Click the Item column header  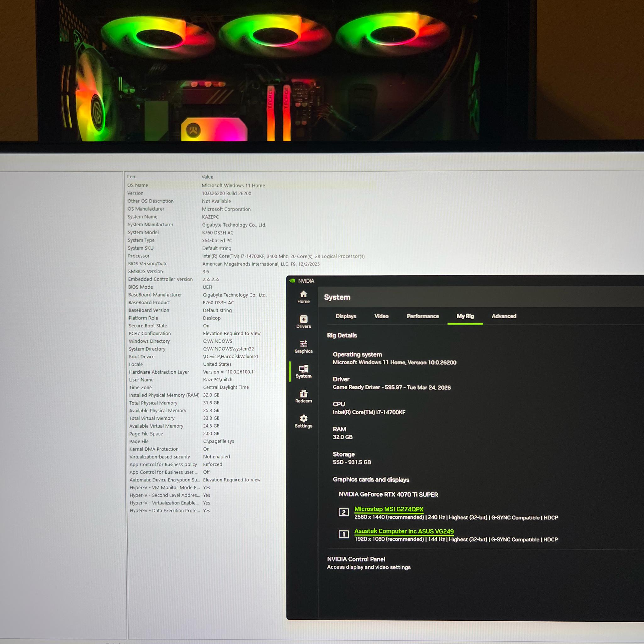coord(132,177)
